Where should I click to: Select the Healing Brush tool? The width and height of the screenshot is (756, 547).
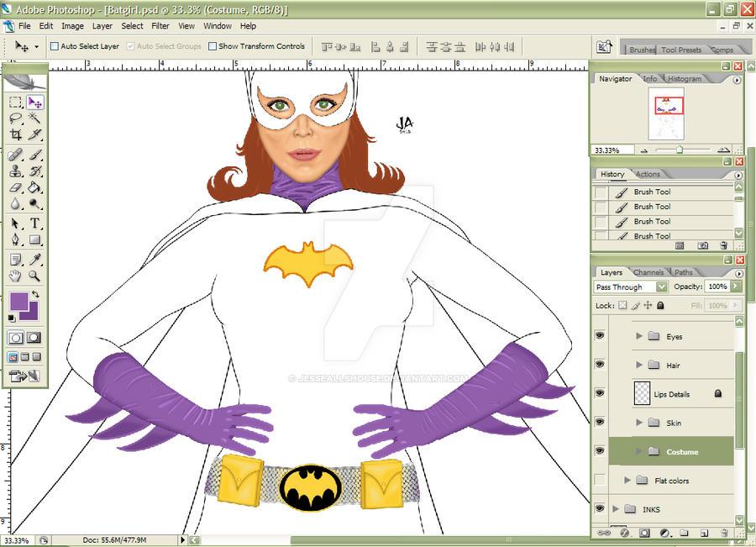15,155
